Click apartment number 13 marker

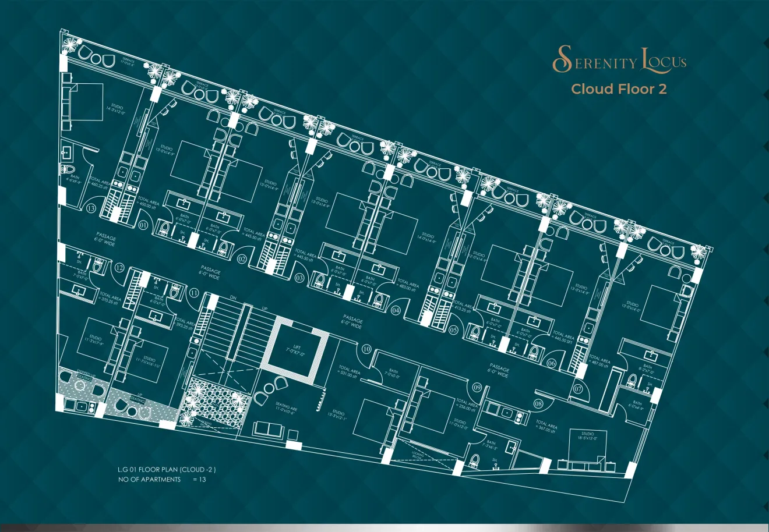(91, 208)
